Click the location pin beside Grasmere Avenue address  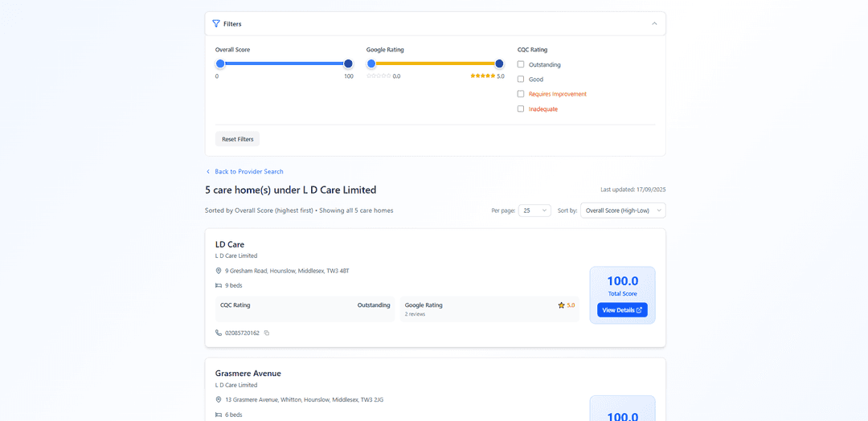(219, 399)
